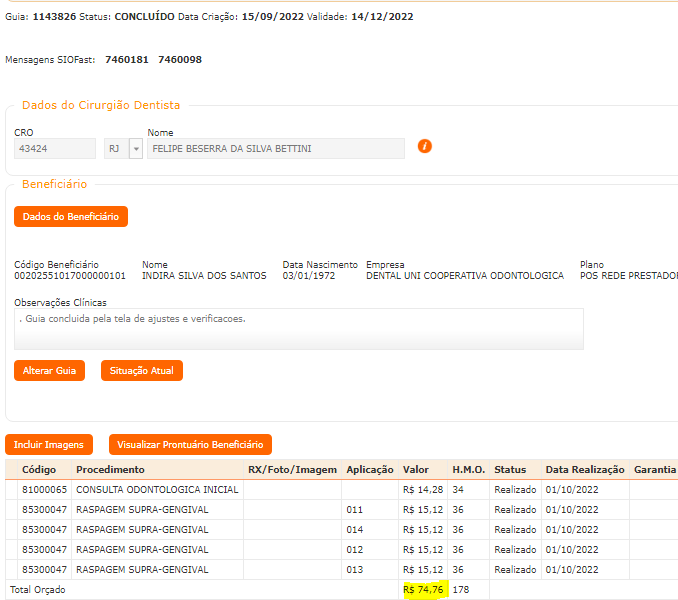Click the Procedimento column header
This screenshot has width=678, height=600.
click(110, 470)
